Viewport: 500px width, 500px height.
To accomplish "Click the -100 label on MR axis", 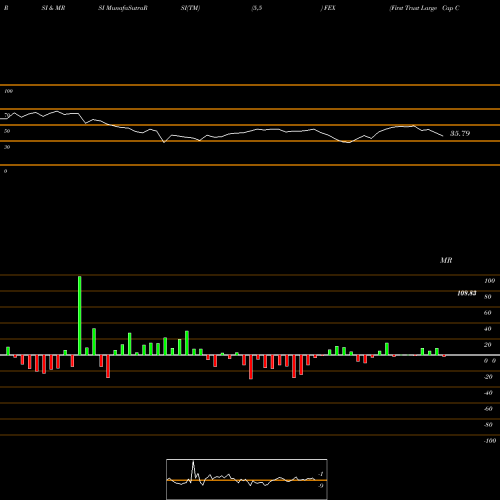I will 490,441.
